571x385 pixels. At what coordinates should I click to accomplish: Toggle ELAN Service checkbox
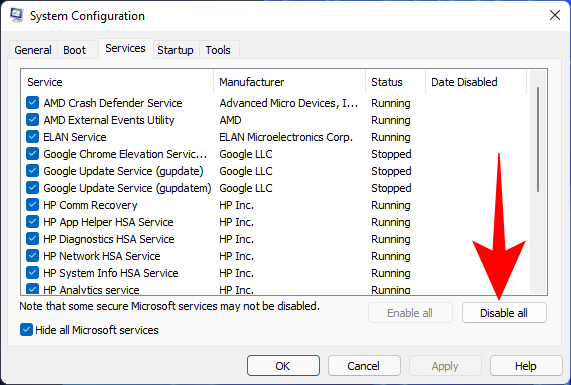pos(32,137)
